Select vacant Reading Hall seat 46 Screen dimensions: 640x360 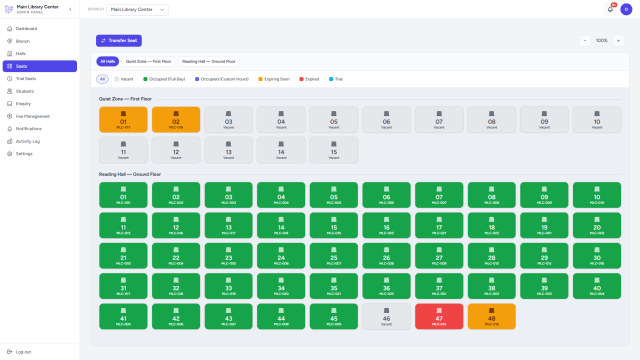[387, 317]
